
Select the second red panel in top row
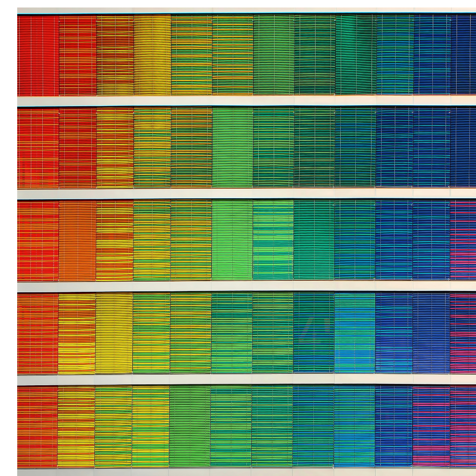pyautogui.click(x=78, y=55)
